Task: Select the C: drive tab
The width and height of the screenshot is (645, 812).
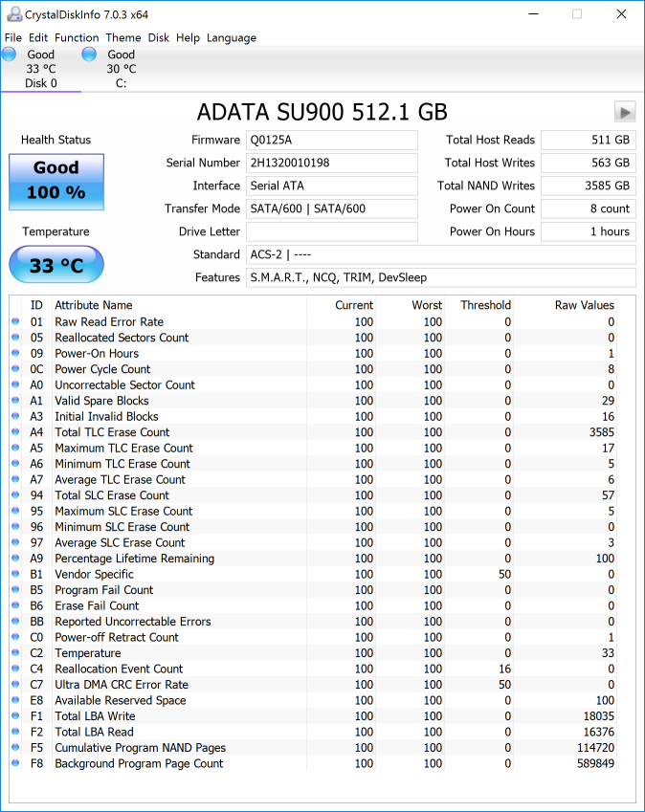Action: [x=122, y=69]
